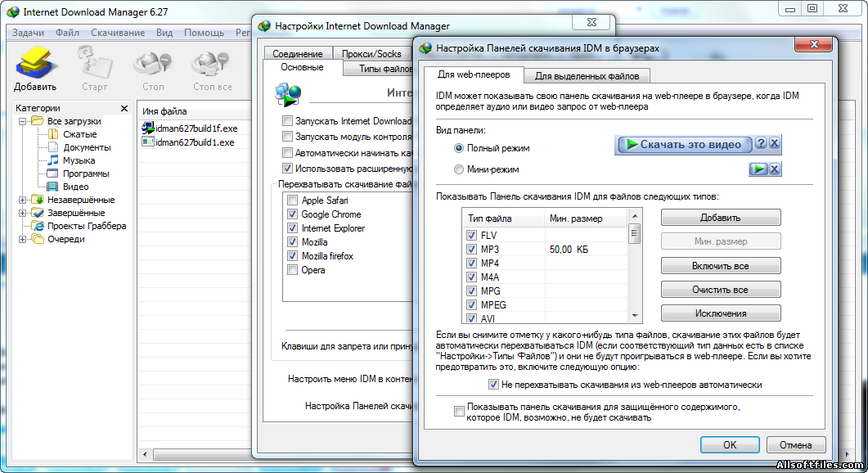The width and height of the screenshot is (868, 473).
Task: Uncheck the MPEG file type
Action: pyautogui.click(x=471, y=304)
